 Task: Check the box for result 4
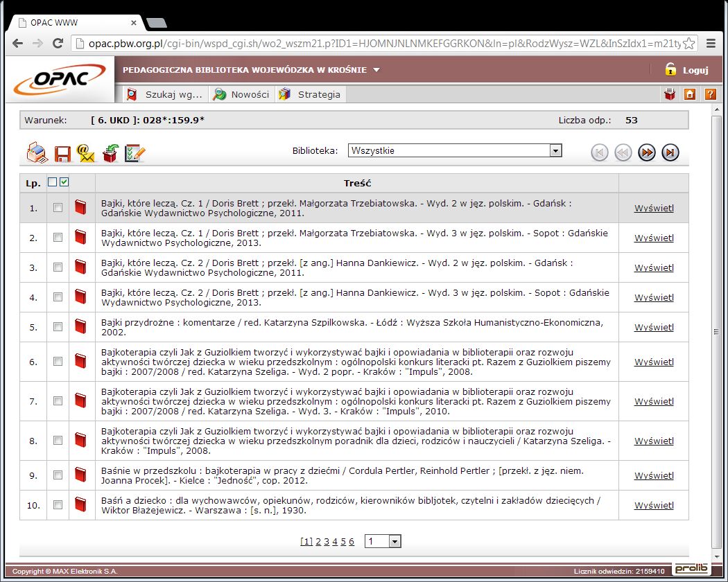pos(58,297)
